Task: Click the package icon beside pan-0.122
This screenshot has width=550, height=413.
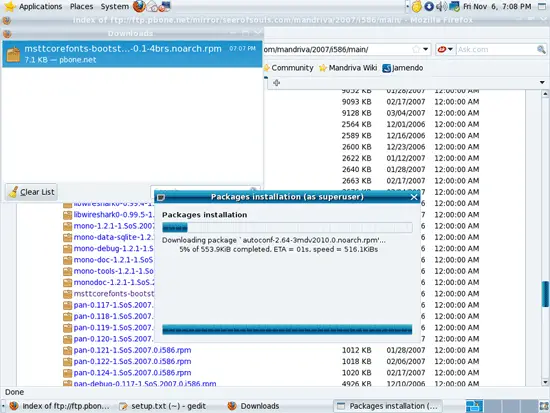Action: click(67, 361)
